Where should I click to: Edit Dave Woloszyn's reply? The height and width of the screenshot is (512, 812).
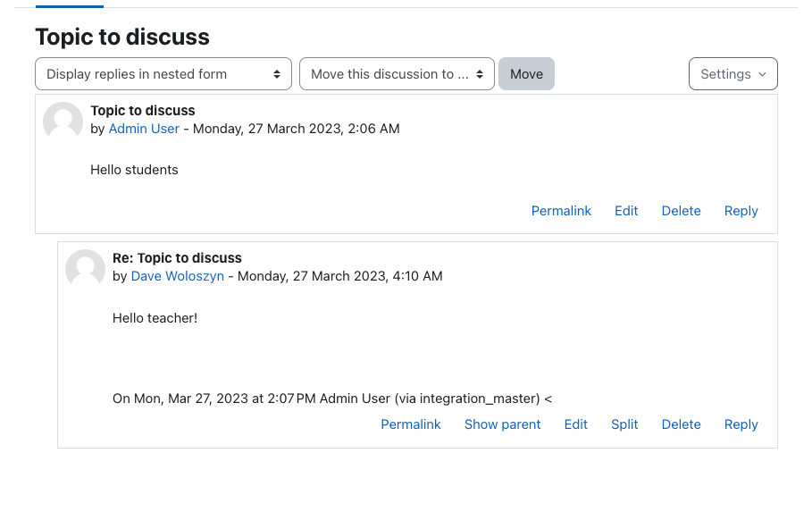(576, 424)
